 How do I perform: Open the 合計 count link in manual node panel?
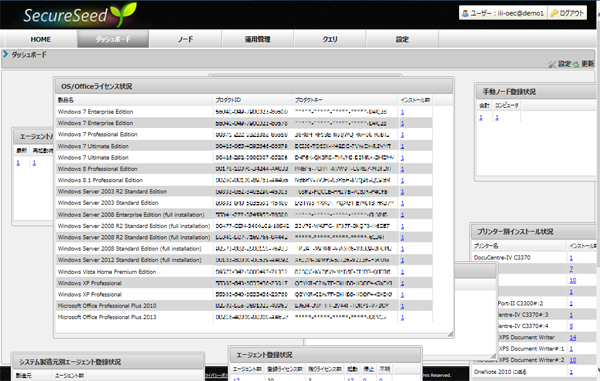[x=481, y=117]
